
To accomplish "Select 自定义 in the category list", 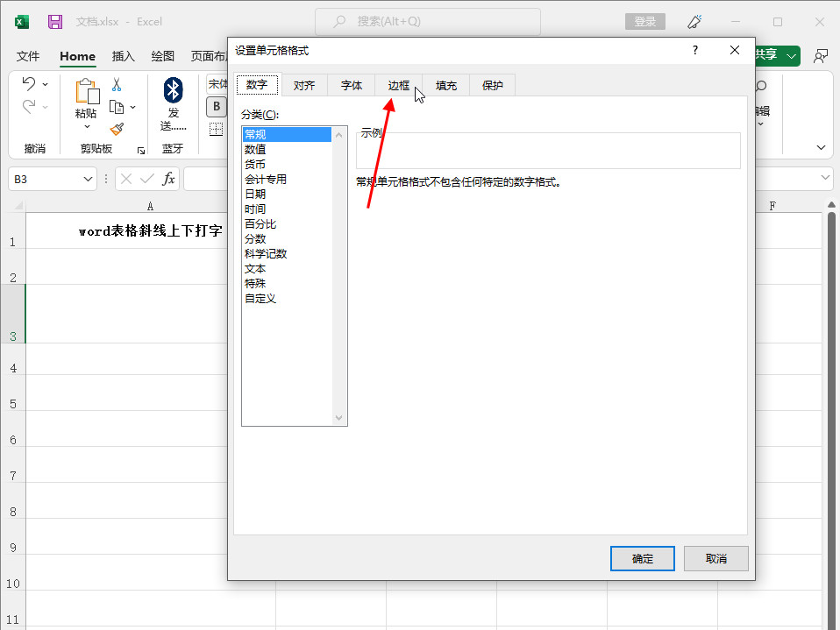I will 287,299.
